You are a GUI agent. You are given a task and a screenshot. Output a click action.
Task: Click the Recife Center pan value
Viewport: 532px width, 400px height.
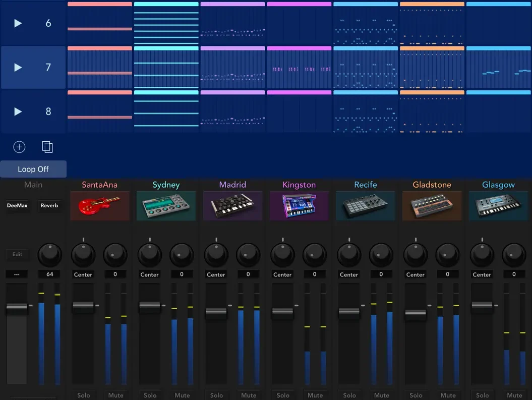click(x=349, y=274)
